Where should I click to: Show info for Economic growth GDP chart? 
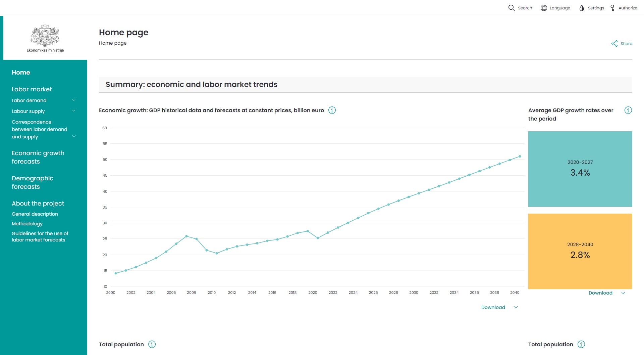332,110
